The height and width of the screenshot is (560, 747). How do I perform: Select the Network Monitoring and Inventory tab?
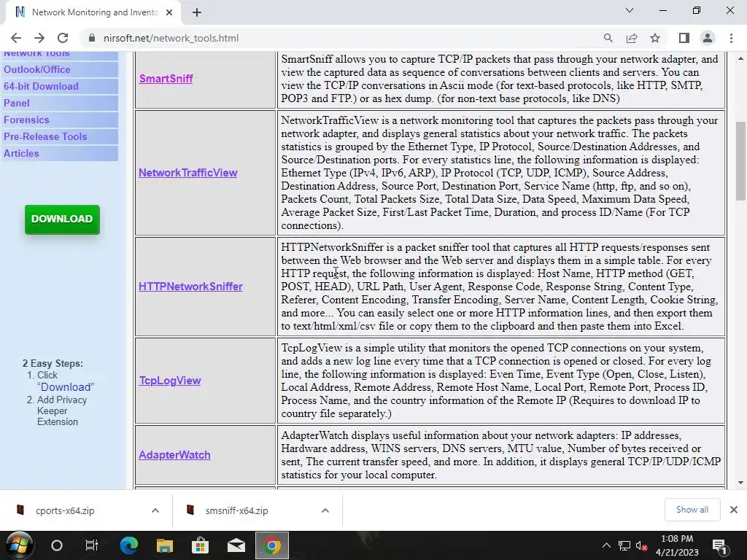click(93, 12)
